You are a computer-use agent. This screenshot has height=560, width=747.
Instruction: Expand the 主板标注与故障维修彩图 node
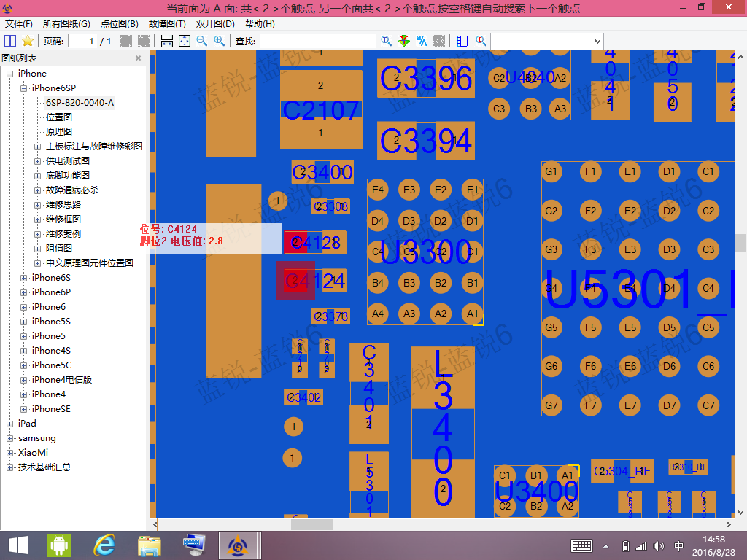point(37,147)
